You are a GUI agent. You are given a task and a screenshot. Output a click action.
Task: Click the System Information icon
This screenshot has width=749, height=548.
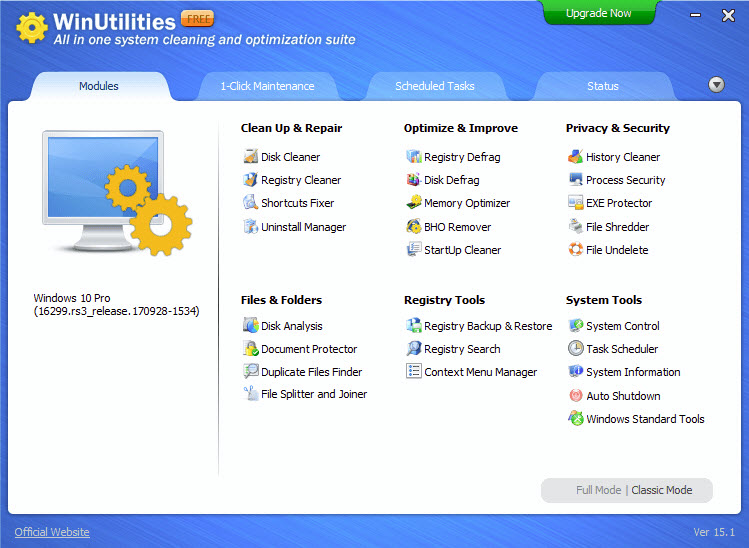[576, 371]
